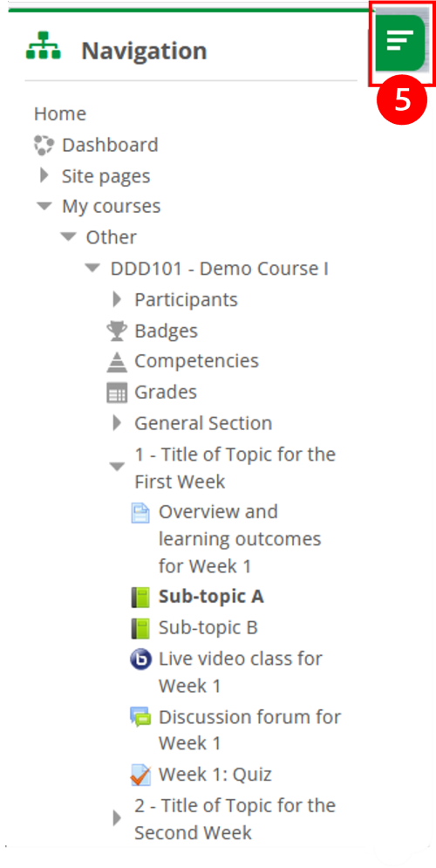The height and width of the screenshot is (868, 436).
Task: Open the Home link
Action: pyautogui.click(x=60, y=113)
